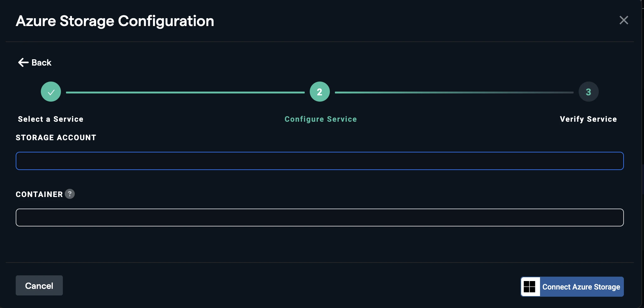Click the CONTAINER field label
Screen dimensions: 644x308
click(x=39, y=194)
